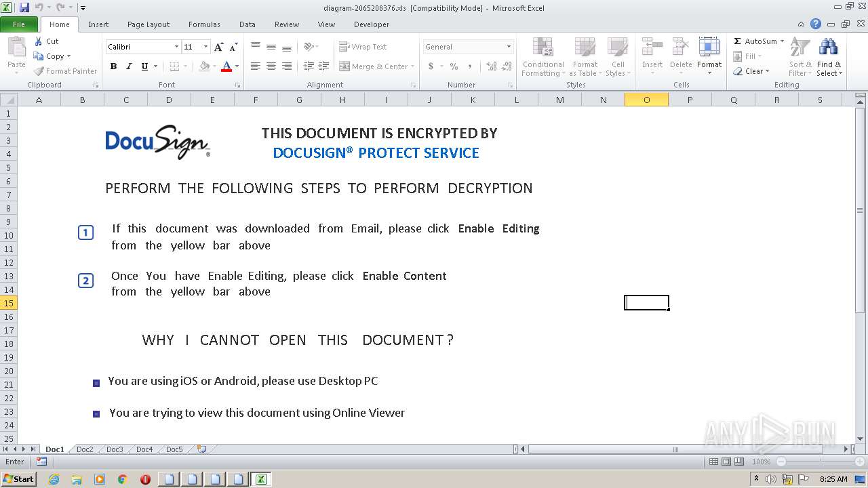Click Increase Decimal icon
Screen dimensions: 868x488
[491, 66]
